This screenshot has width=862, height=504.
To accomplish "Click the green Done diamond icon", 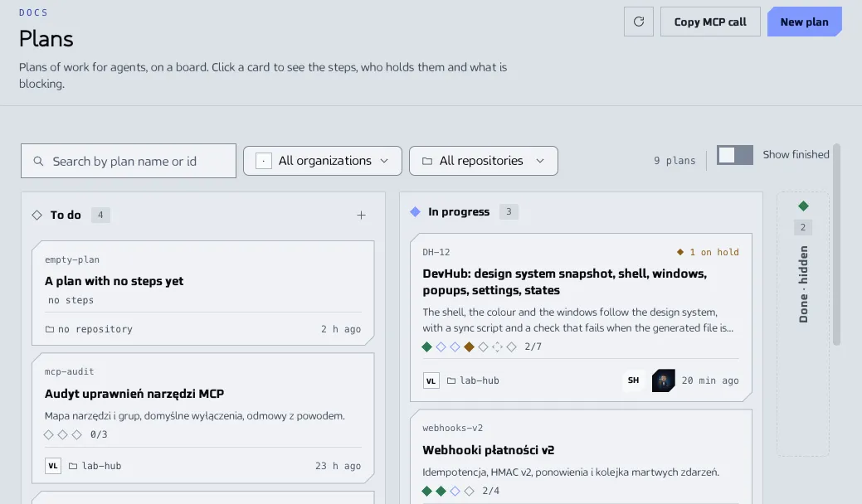I will (803, 206).
